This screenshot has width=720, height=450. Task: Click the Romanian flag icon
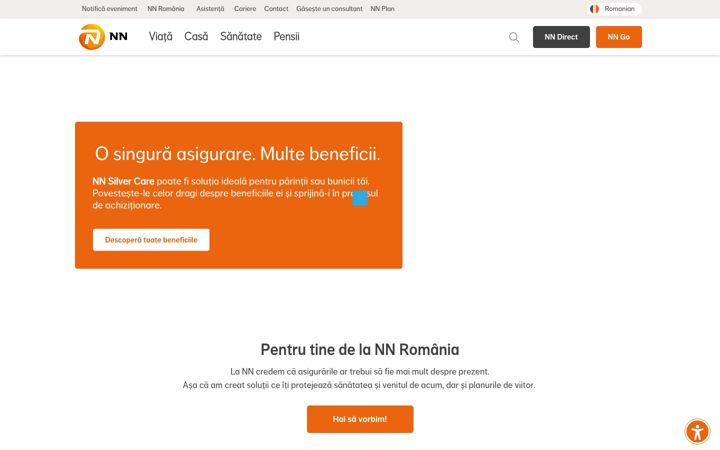(594, 9)
